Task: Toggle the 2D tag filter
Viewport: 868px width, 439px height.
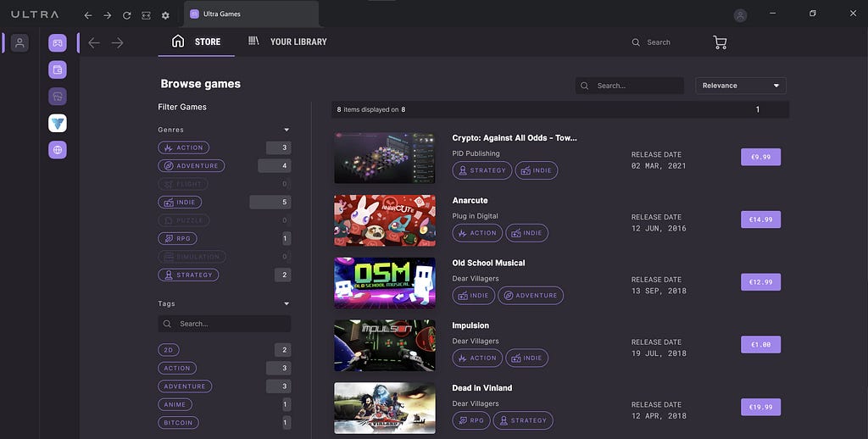Action: point(169,350)
